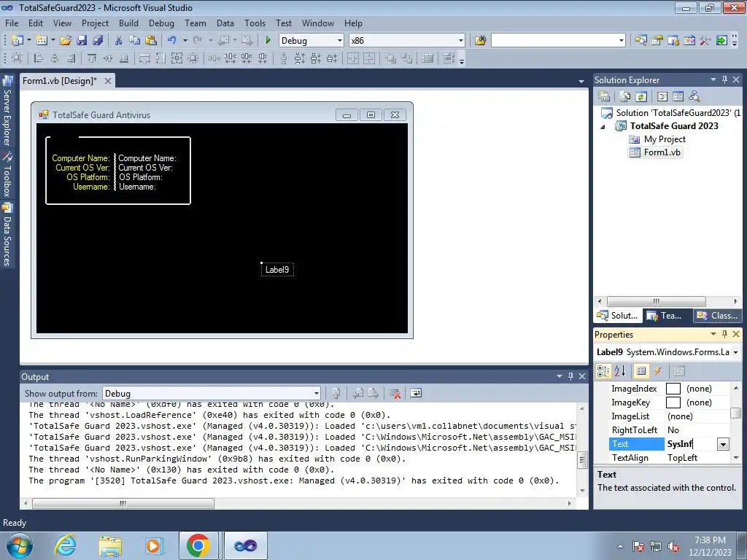
Task: Click the Align to Grid layout icon
Action: pos(18,58)
